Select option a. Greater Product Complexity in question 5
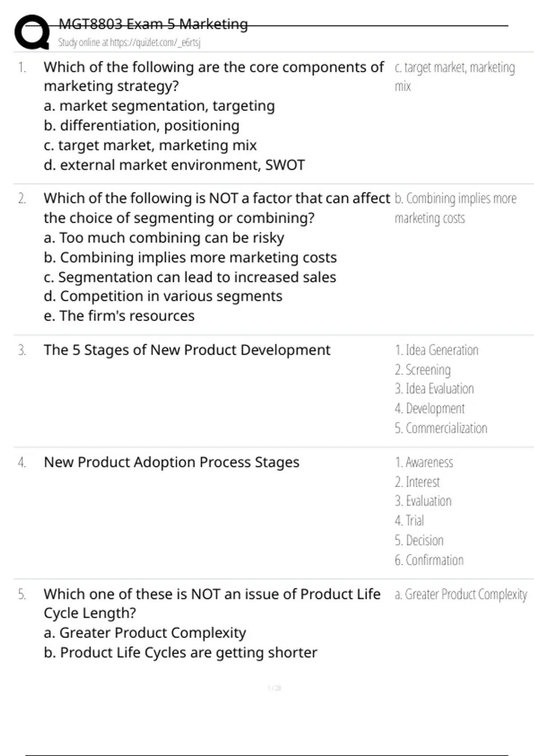Image resolution: width=534 pixels, height=756 pixels. (145, 633)
